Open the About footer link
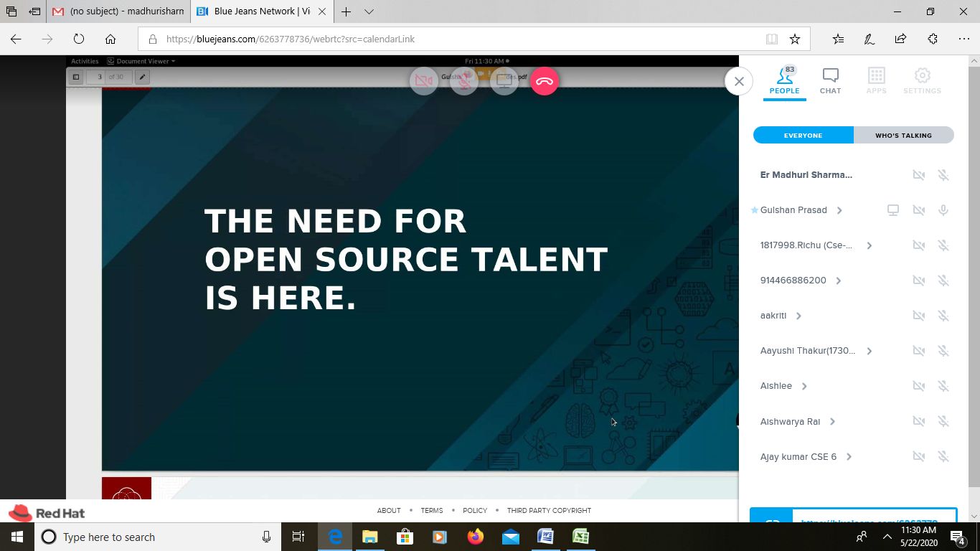This screenshot has height=551, width=980. click(x=389, y=511)
